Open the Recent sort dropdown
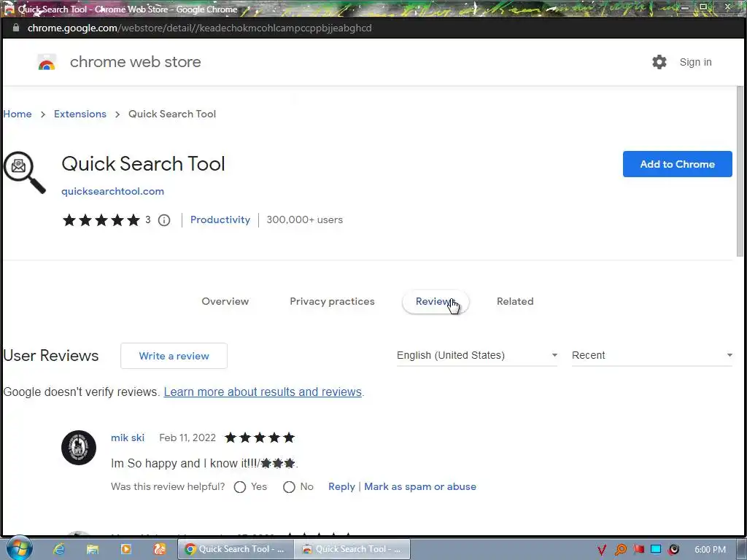This screenshot has width=747, height=560. 651,355
